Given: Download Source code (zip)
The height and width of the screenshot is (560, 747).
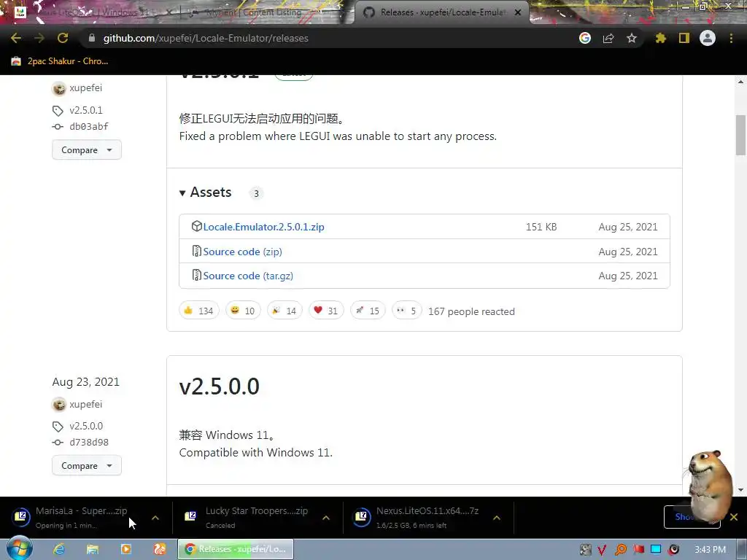Looking at the screenshot, I should [x=242, y=252].
